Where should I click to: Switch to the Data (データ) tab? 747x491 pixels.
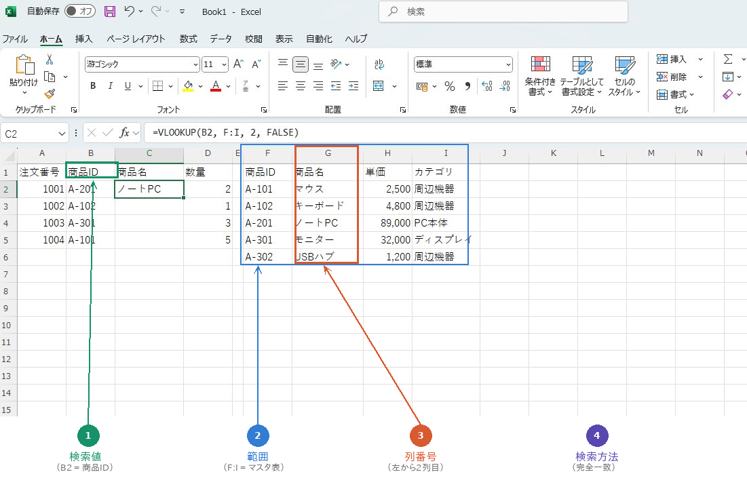(x=222, y=38)
